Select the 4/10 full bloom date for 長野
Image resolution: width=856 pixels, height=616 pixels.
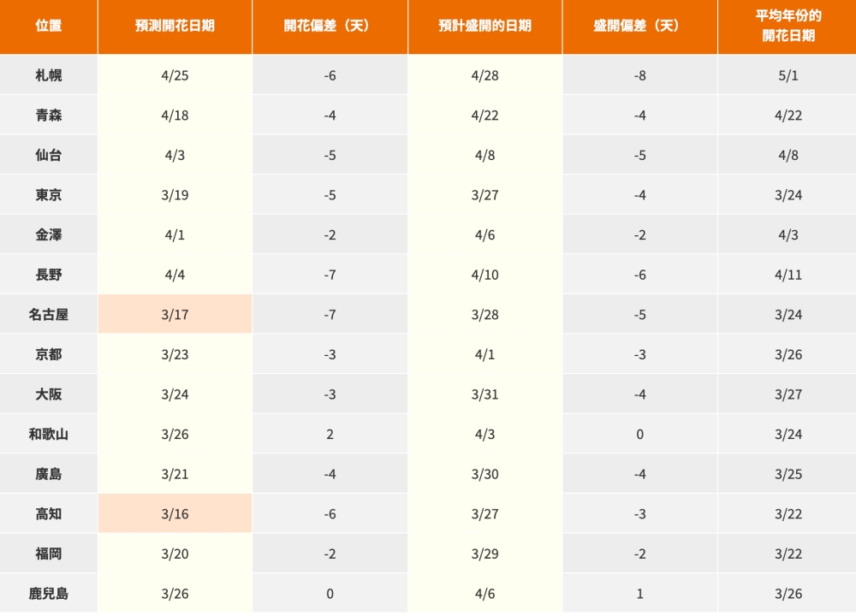click(484, 275)
